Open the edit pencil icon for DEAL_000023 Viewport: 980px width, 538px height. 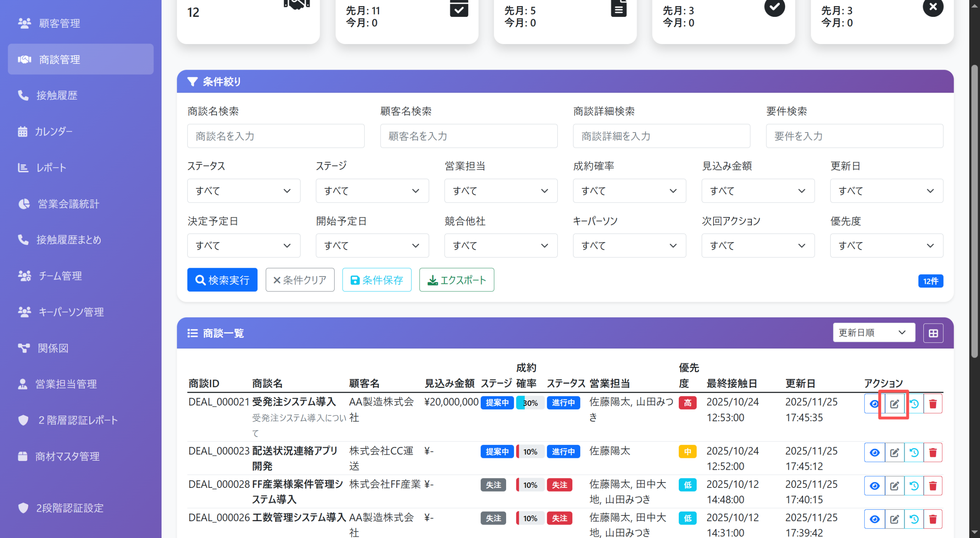[895, 452]
